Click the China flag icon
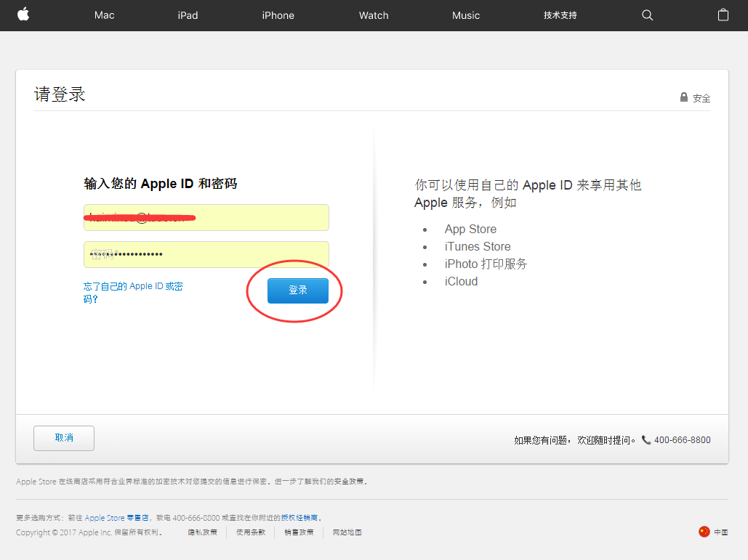Image resolution: width=748 pixels, height=560 pixels. pyautogui.click(x=704, y=532)
